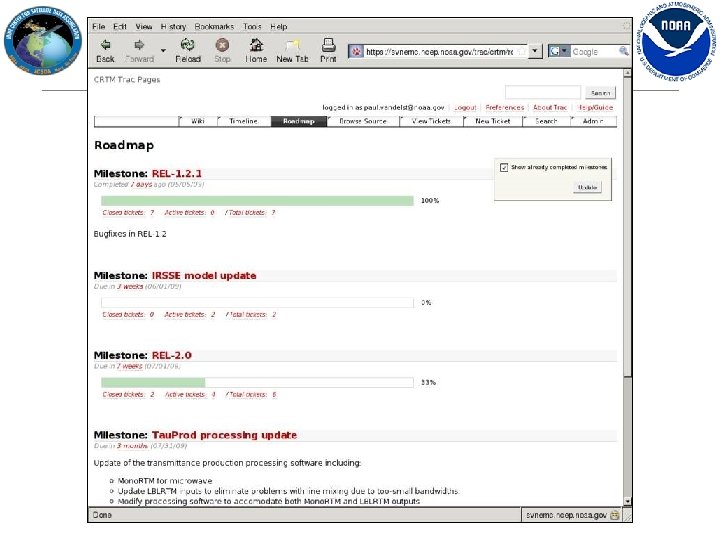
Task: Select the Roadmap tab
Action: [298, 121]
